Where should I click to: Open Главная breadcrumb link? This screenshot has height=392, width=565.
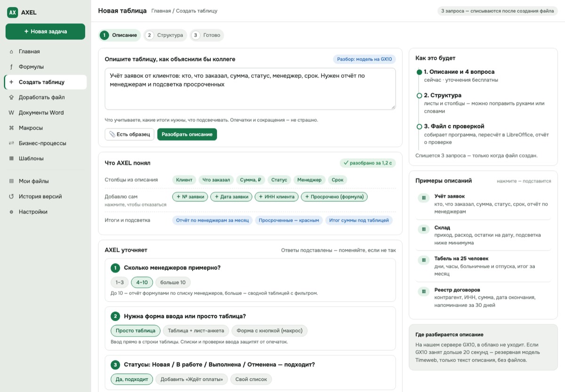(x=161, y=11)
